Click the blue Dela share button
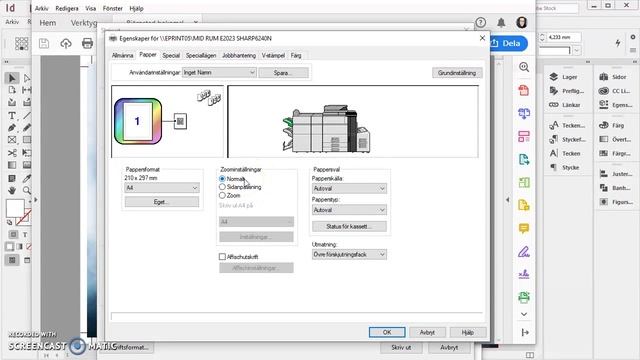640x360 pixels. click(x=509, y=43)
